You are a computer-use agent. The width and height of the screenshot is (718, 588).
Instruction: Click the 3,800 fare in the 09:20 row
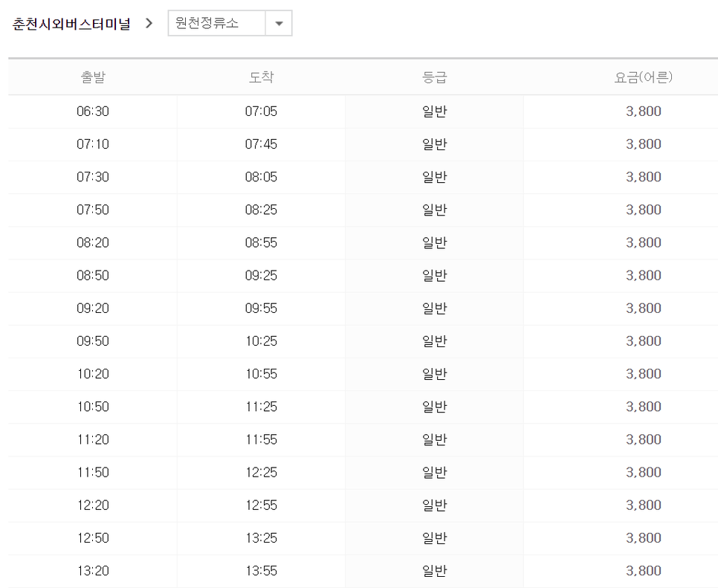pos(644,308)
